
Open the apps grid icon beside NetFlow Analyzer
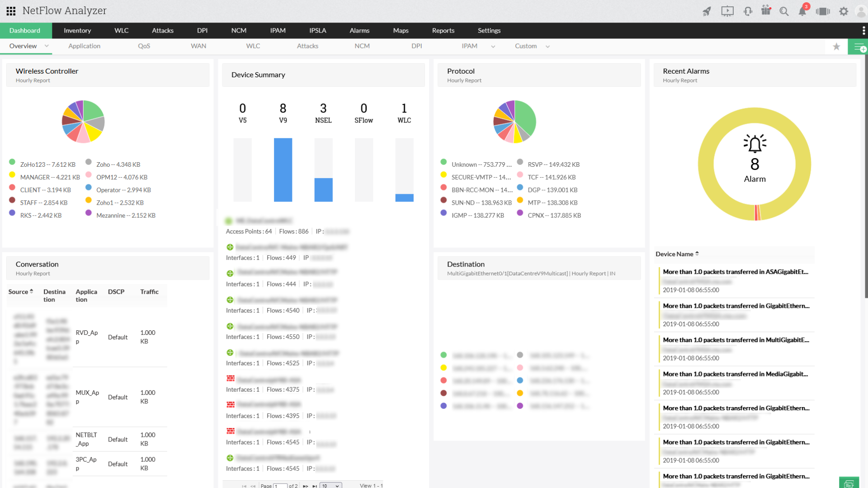click(x=11, y=11)
